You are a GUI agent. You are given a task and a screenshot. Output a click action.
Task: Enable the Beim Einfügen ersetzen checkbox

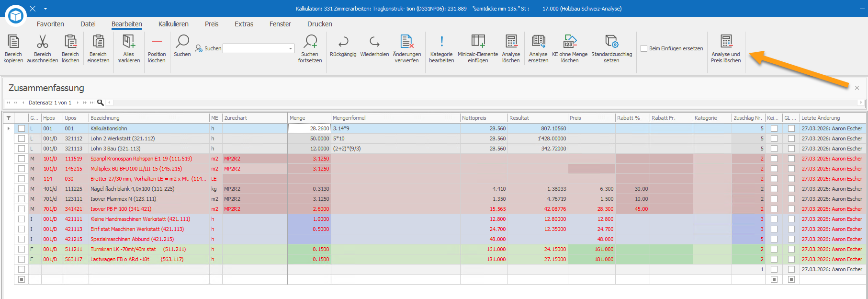coord(644,48)
